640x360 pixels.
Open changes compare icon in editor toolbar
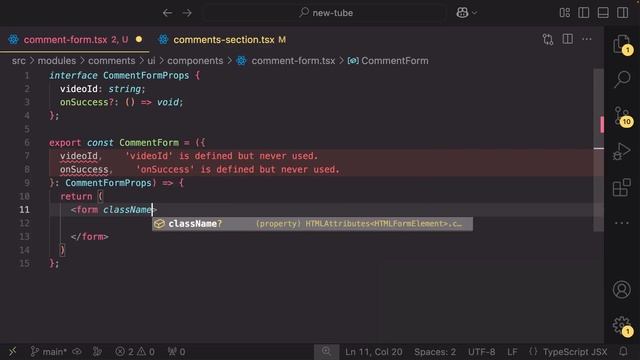pyautogui.click(x=548, y=40)
